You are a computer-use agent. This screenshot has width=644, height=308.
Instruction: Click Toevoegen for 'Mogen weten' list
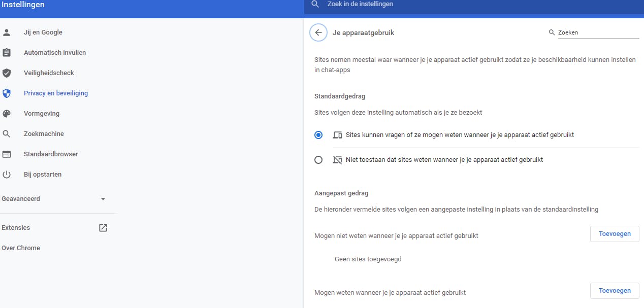tap(615, 291)
